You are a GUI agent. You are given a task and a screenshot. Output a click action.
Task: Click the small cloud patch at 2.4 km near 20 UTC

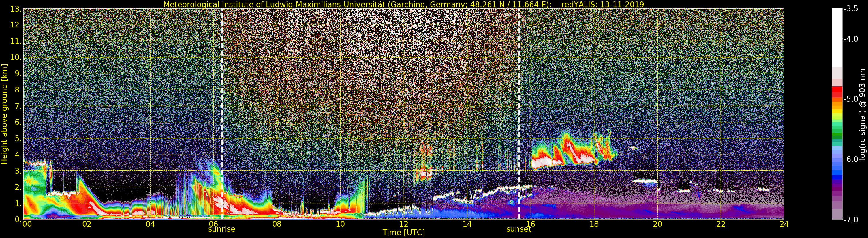click(x=645, y=181)
